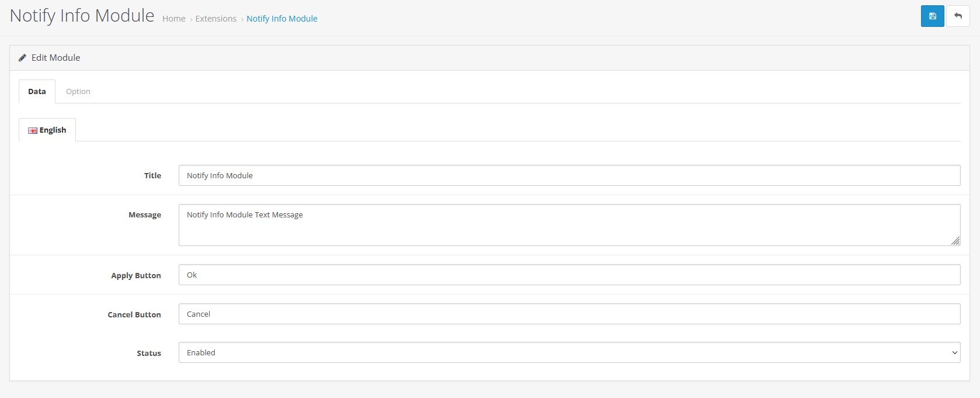Click the blue Save icon button
Image resolution: width=980 pixels, height=398 pixels.
coord(932,16)
